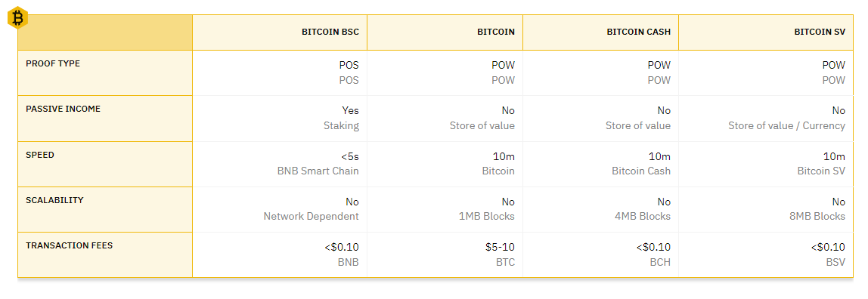This screenshot has height=299, width=868.
Task: Click the BITCOIN SV column header
Action: point(820,32)
